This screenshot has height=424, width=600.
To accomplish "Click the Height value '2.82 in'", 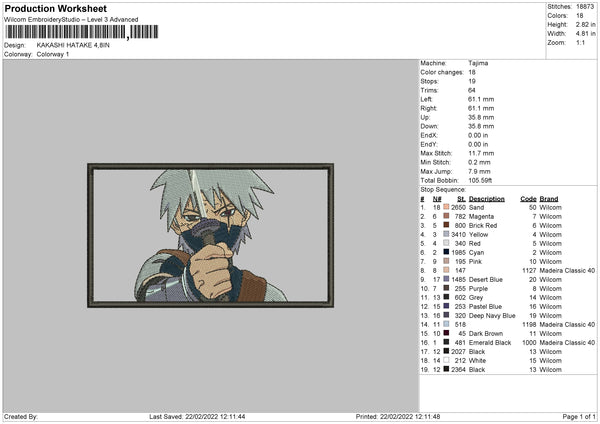I will pyautogui.click(x=585, y=24).
